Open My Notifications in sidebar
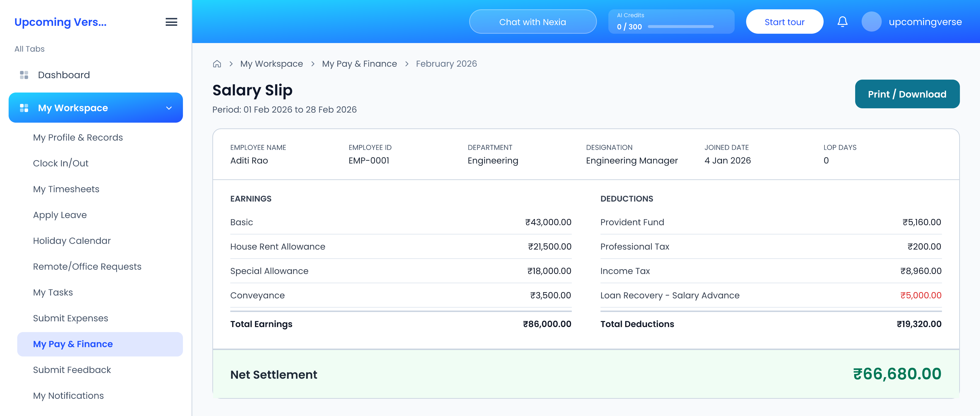Viewport: 980px width, 416px height. coord(68,395)
